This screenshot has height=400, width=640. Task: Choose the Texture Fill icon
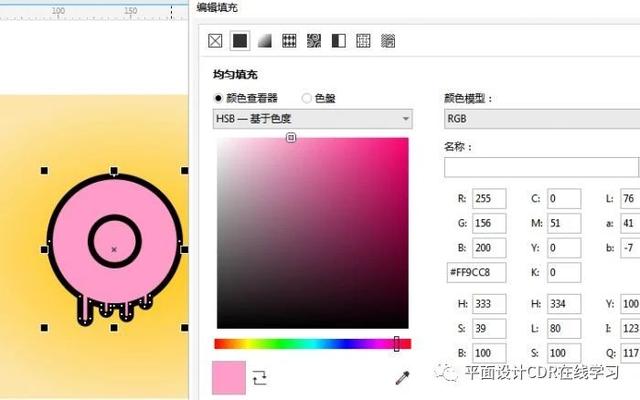pyautogui.click(x=363, y=41)
